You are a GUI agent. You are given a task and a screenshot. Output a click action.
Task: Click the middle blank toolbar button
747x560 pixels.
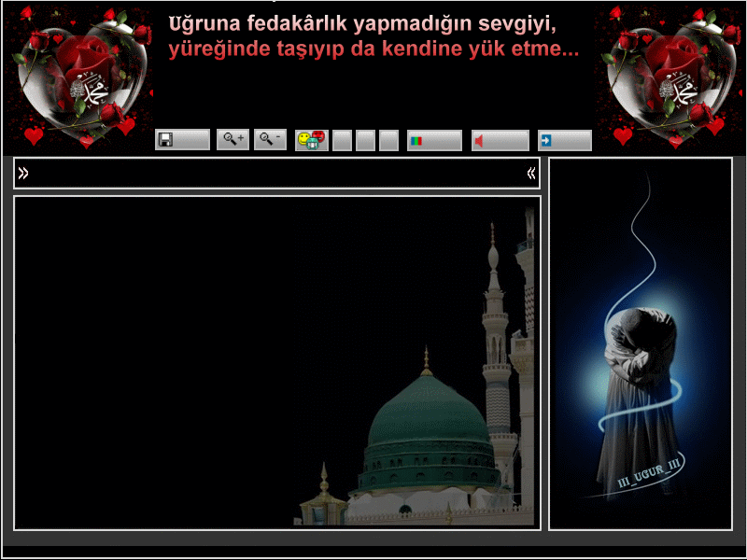(x=366, y=141)
